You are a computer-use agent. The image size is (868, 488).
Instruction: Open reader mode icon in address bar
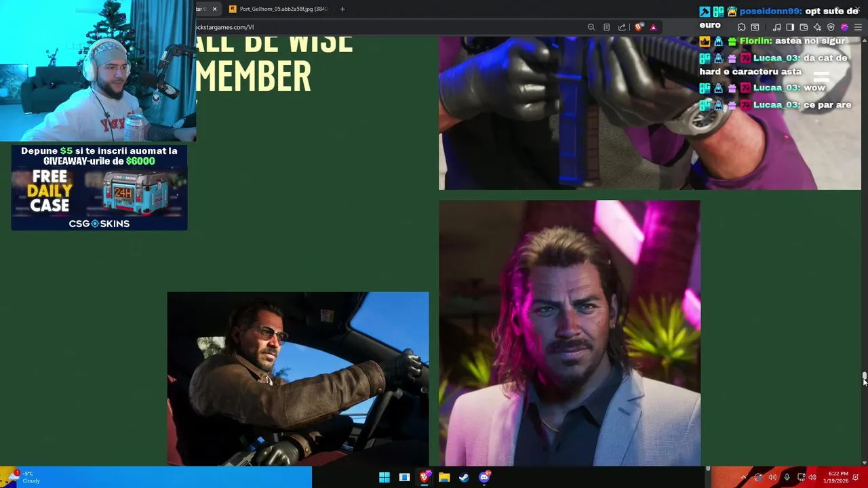606,27
